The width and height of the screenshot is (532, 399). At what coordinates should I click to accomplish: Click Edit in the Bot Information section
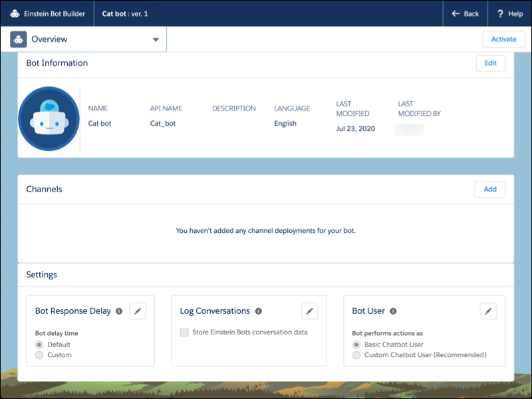[491, 63]
